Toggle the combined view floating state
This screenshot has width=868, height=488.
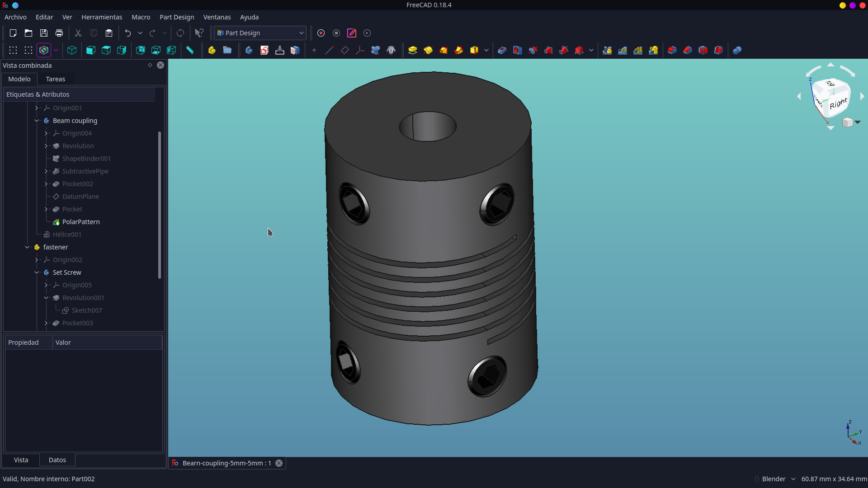pyautogui.click(x=150, y=65)
